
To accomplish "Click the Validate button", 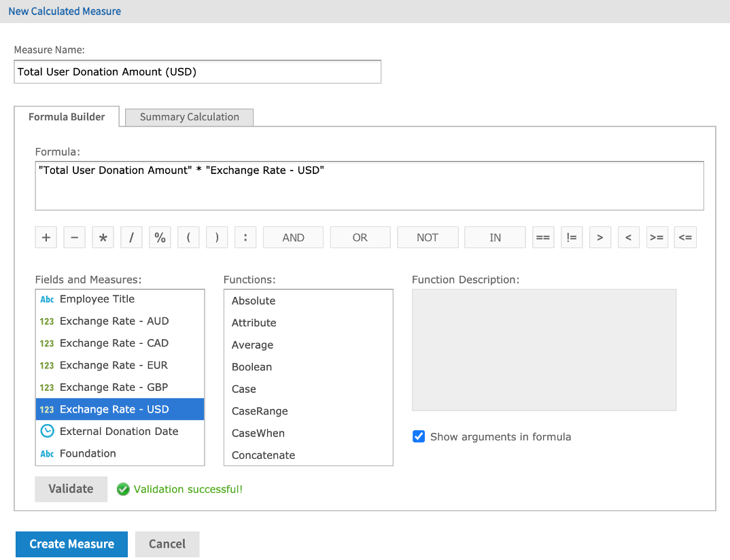I will pyautogui.click(x=71, y=489).
